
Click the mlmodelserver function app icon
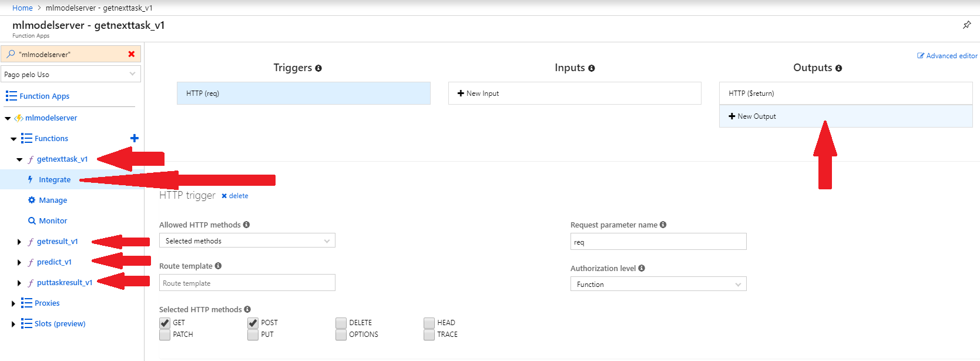[x=19, y=118]
